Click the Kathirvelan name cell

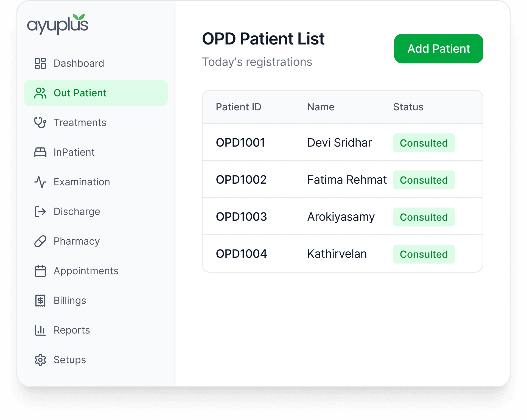pyautogui.click(x=337, y=253)
